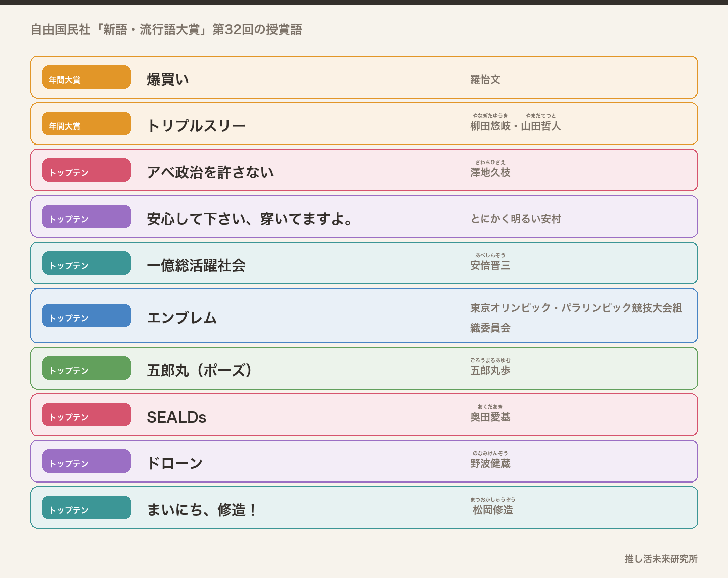Click the recipient name 奥田愛基
The image size is (728, 578).
490,417
